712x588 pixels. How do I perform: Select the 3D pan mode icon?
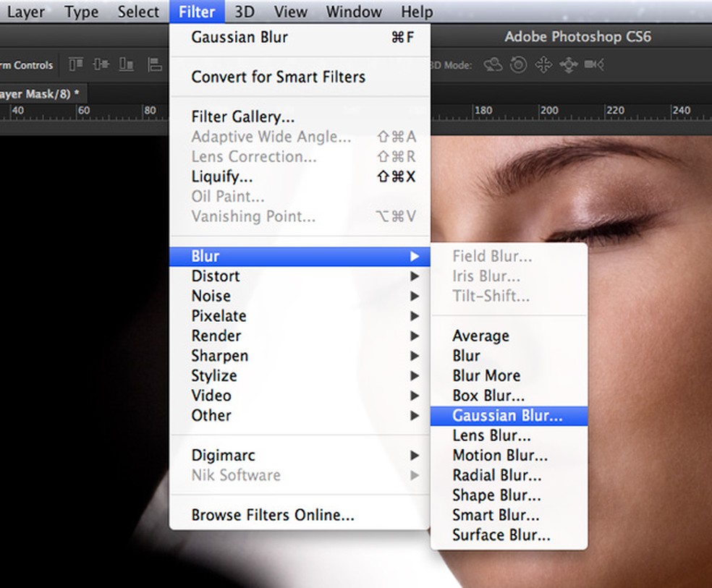click(543, 65)
